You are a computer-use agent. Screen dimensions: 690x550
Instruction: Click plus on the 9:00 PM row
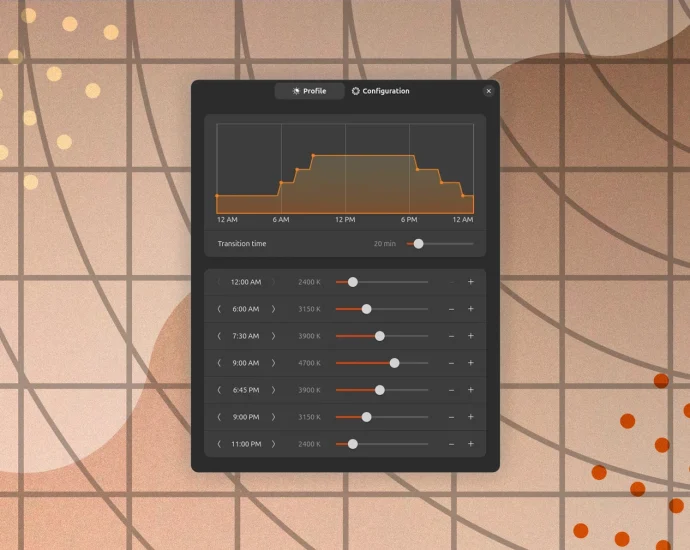[470, 417]
